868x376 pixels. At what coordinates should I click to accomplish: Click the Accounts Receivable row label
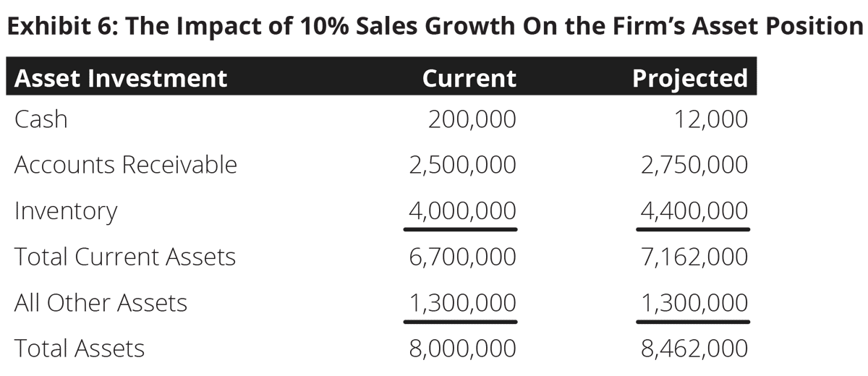pyautogui.click(x=126, y=165)
